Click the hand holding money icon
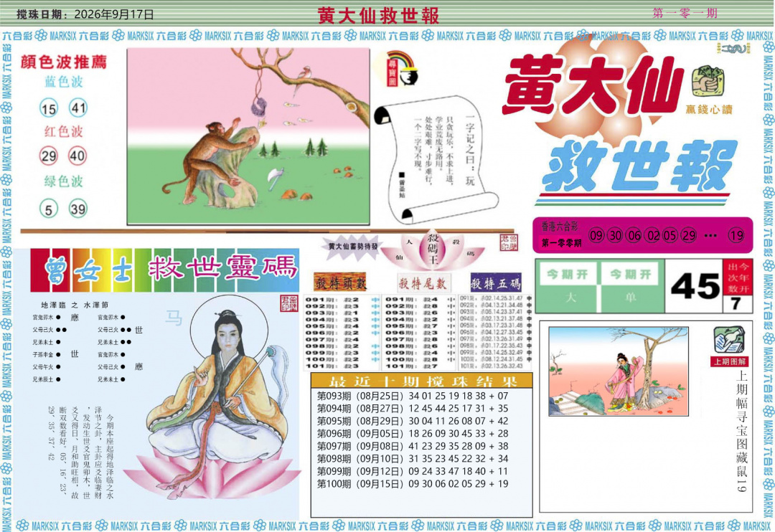The image size is (775, 532). pyautogui.click(x=708, y=82)
